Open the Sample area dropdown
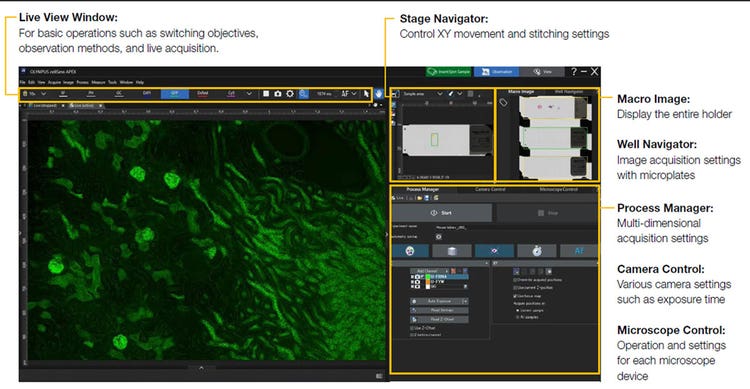 click(440, 94)
